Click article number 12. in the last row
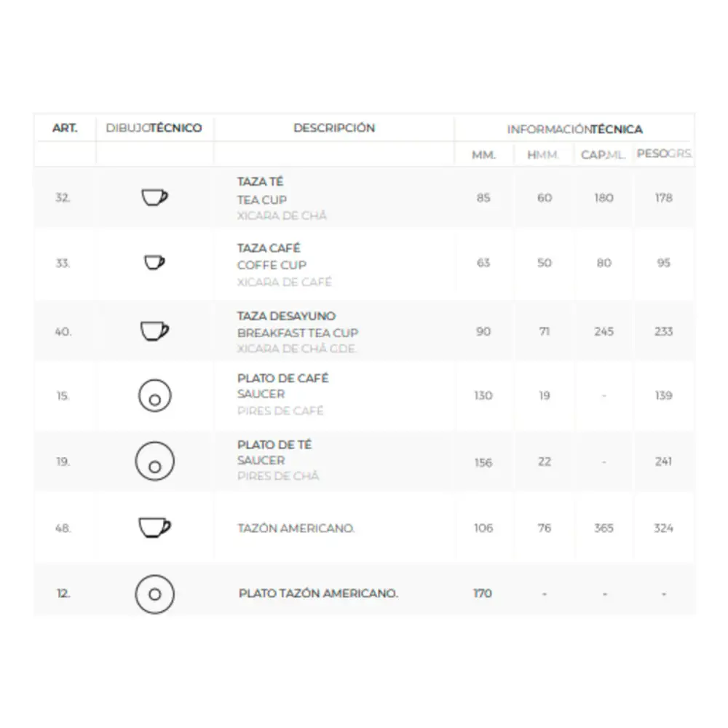728x728 pixels. [63, 594]
